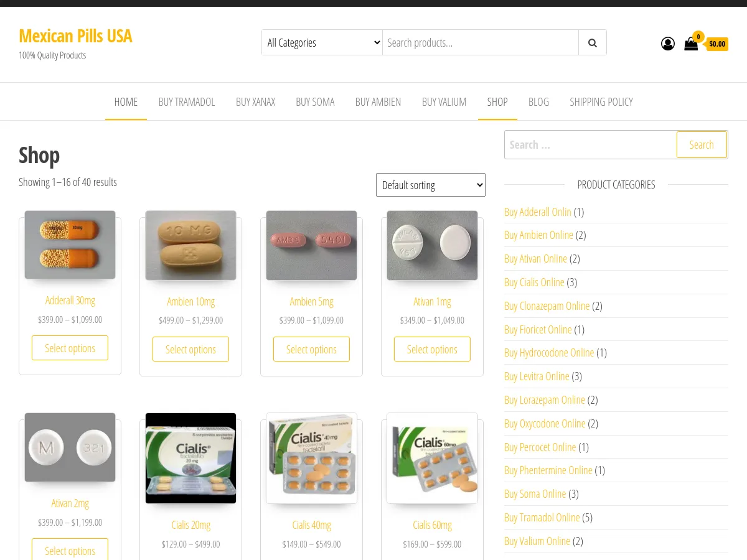Switch to the SHOP menu item

[x=497, y=101]
